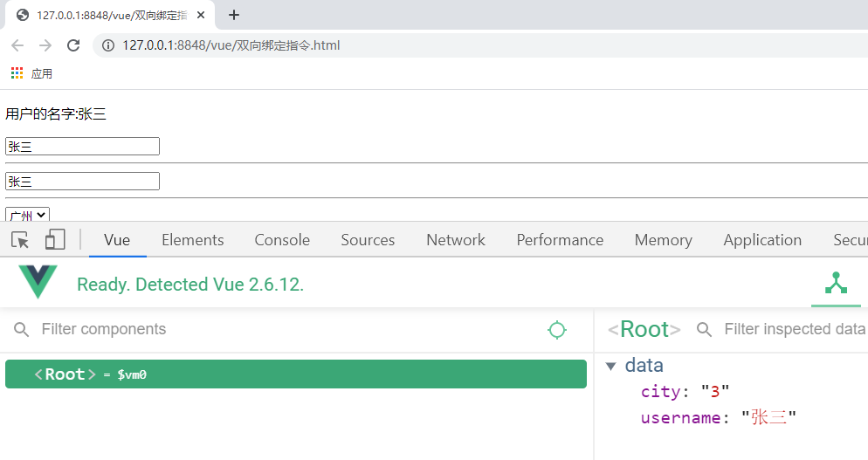Click the browser address bar URL
Image resolution: width=868 pixels, height=460 pixels.
click(231, 45)
